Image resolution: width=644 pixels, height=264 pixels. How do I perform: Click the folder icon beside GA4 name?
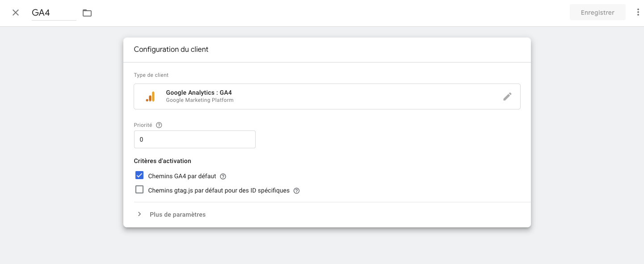coord(87,13)
